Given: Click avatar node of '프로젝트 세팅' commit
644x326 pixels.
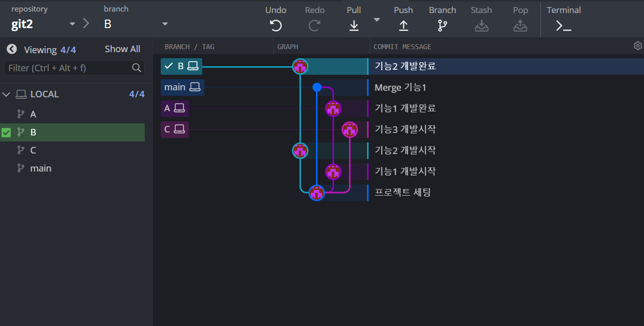Looking at the screenshot, I should tap(316, 193).
